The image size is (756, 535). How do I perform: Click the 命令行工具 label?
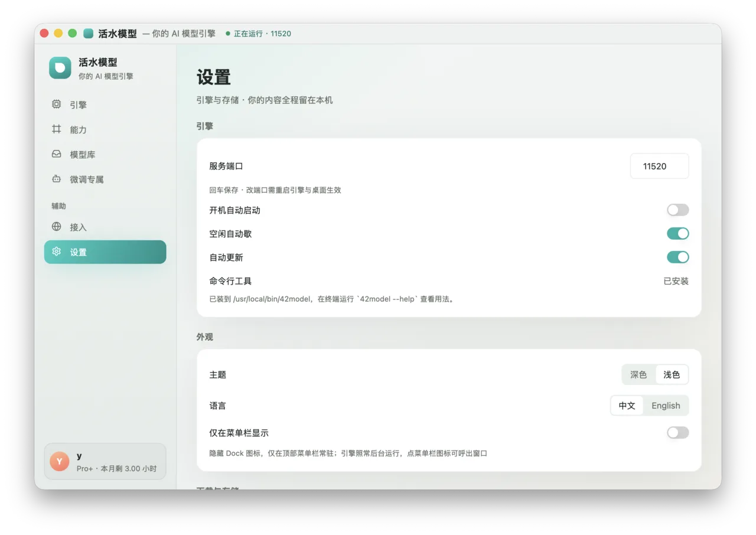coord(230,281)
